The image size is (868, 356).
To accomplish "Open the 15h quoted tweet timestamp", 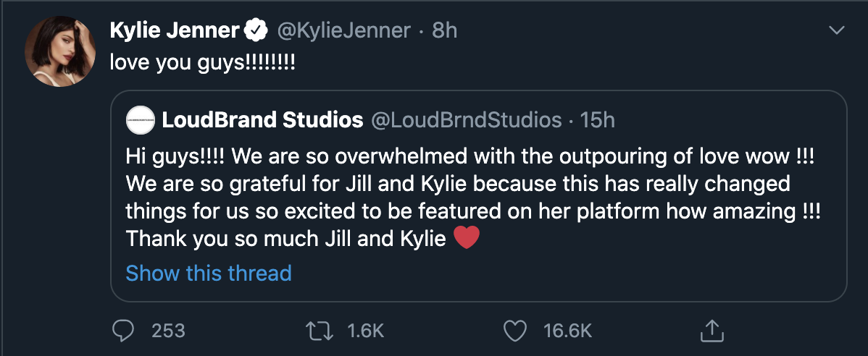I will 598,120.
